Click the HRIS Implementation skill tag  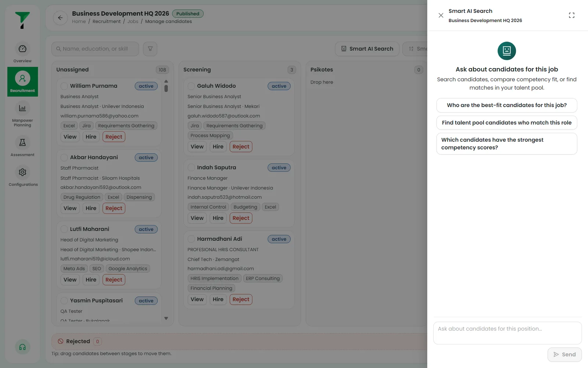pyautogui.click(x=214, y=279)
